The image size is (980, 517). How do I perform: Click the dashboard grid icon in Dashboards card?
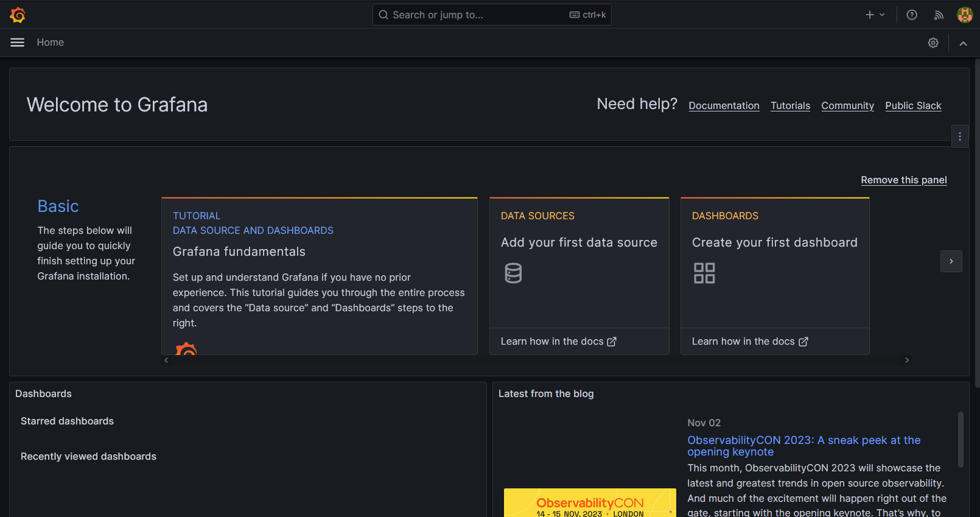click(704, 273)
